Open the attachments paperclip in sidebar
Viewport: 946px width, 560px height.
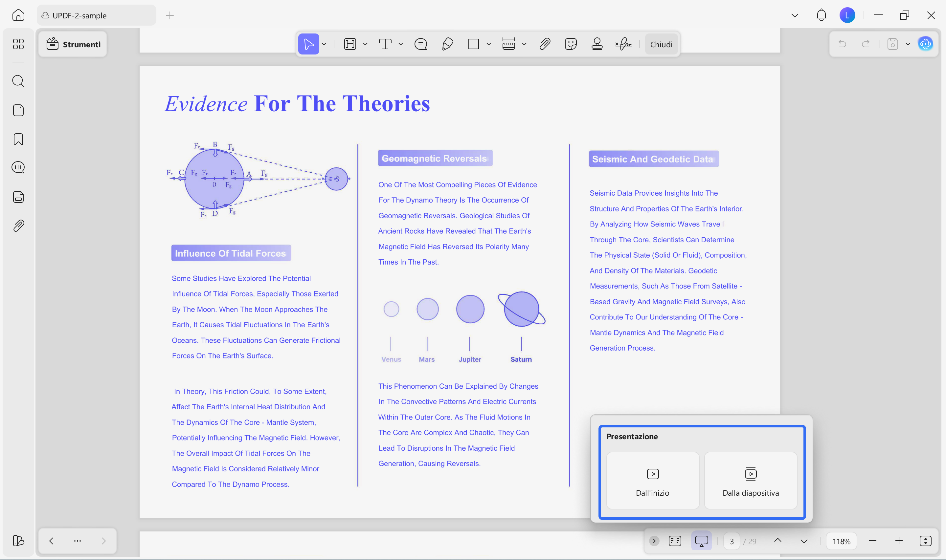pos(18,226)
